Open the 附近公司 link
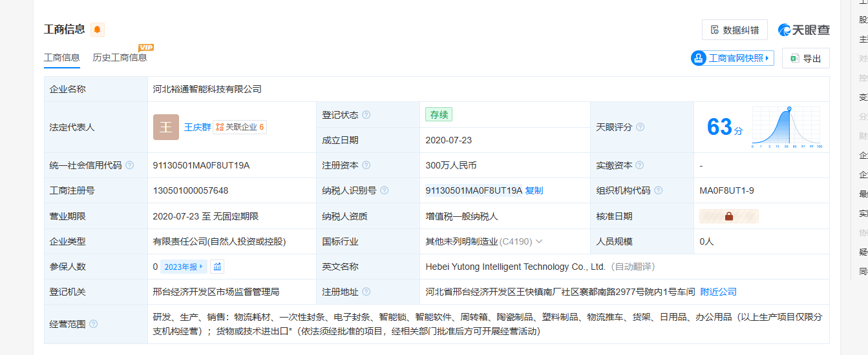Screen dimensions: 868x355 tap(719, 292)
